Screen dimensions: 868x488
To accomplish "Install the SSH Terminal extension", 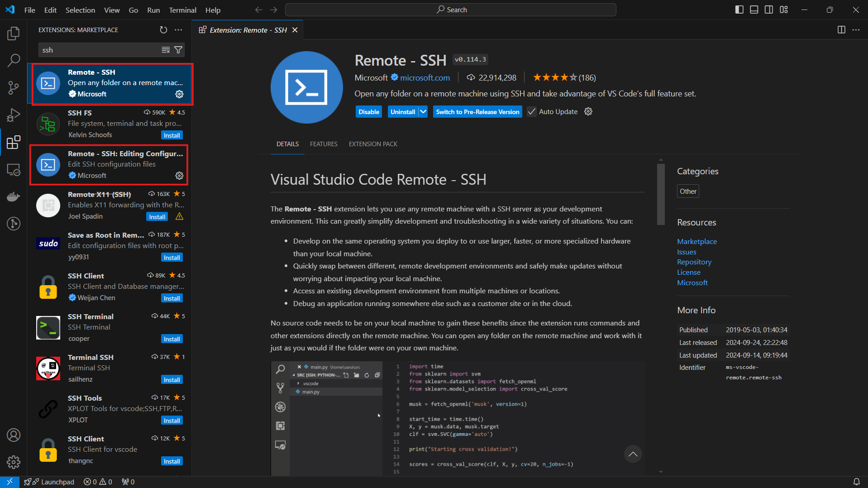I will (x=172, y=339).
